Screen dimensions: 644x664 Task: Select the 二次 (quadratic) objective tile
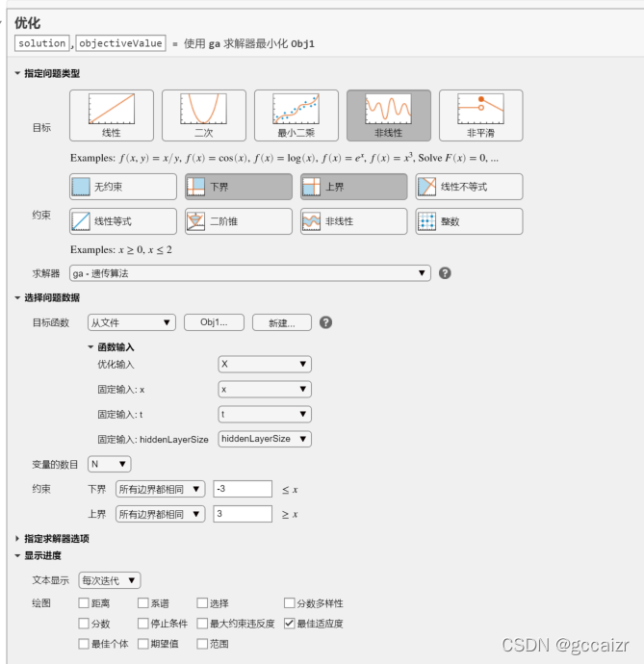[x=204, y=115]
